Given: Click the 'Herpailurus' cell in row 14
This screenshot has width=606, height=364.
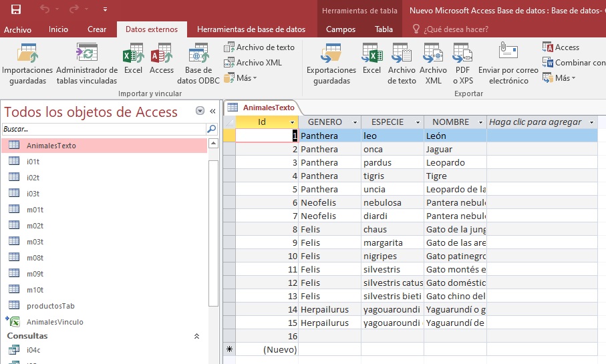Looking at the screenshot, I should pyautogui.click(x=329, y=309).
